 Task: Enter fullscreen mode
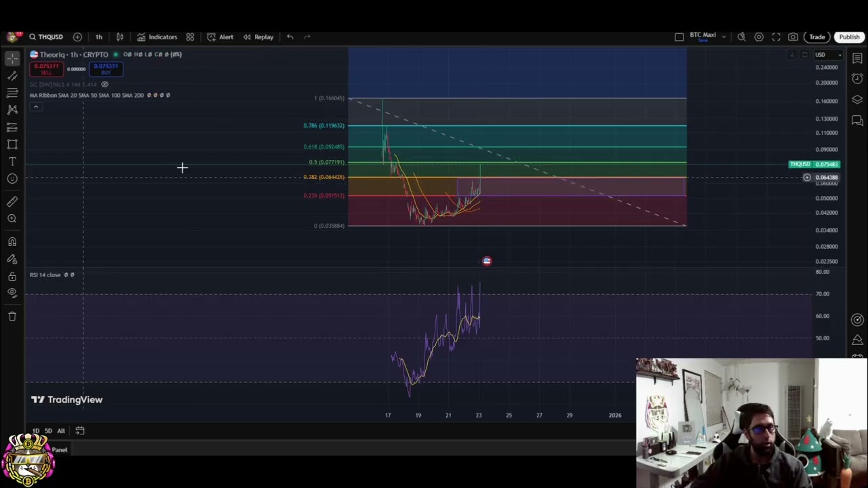tap(776, 37)
